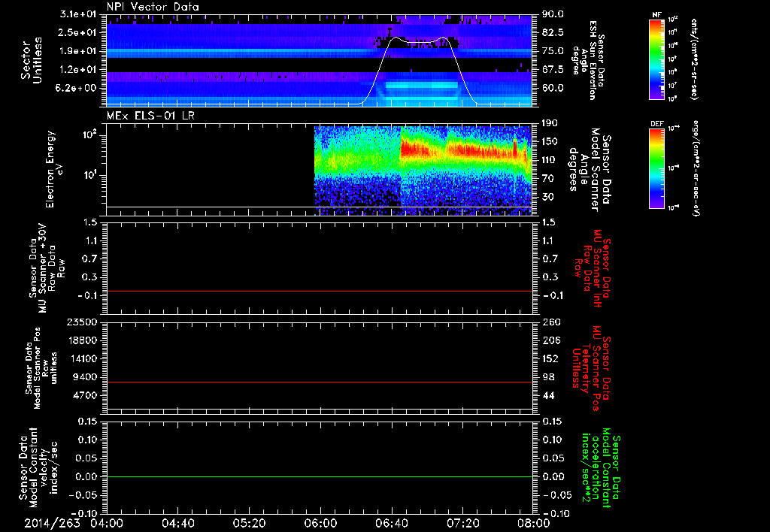Click the 152 telemetry tick label
The image size is (770, 532).
coord(550,358)
